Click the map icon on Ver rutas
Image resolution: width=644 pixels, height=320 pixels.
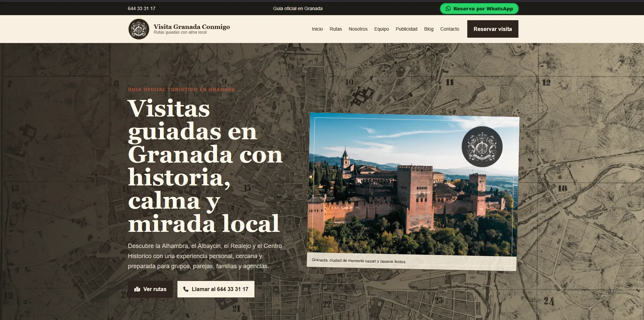tap(137, 289)
